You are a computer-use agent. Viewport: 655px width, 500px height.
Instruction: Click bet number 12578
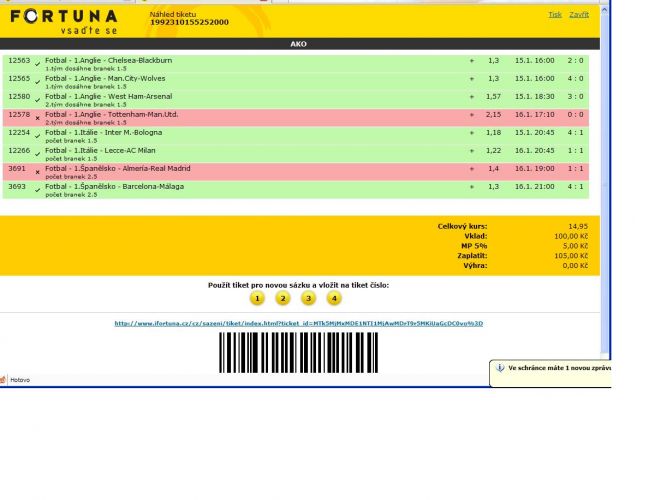tap(19, 114)
